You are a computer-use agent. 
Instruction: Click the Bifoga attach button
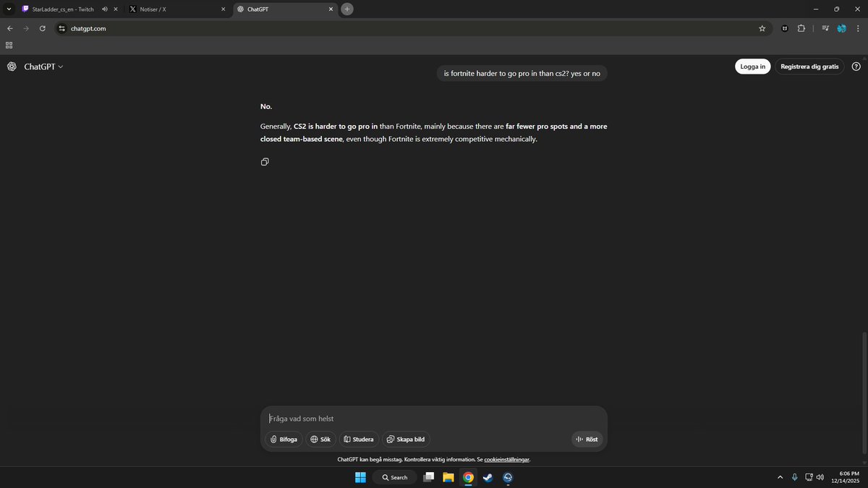[284, 439]
